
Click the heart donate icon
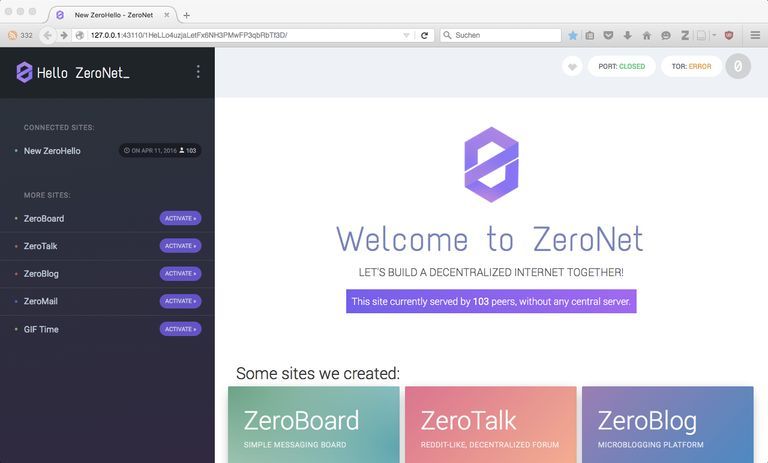pos(572,66)
